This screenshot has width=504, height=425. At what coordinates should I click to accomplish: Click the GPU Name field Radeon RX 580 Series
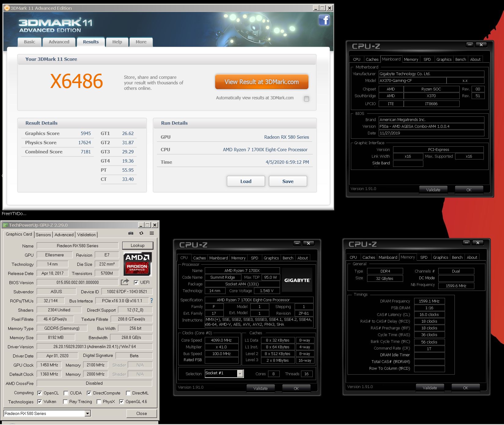(78, 246)
